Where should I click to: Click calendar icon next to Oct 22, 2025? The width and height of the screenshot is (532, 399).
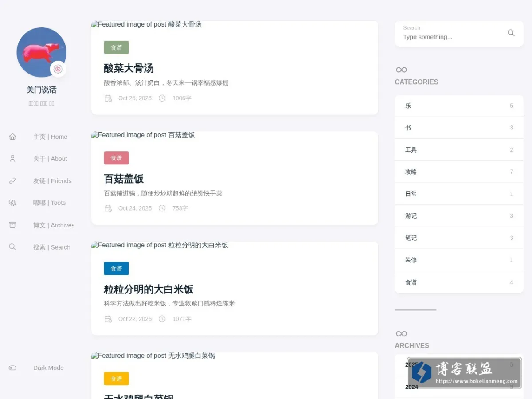(x=108, y=319)
